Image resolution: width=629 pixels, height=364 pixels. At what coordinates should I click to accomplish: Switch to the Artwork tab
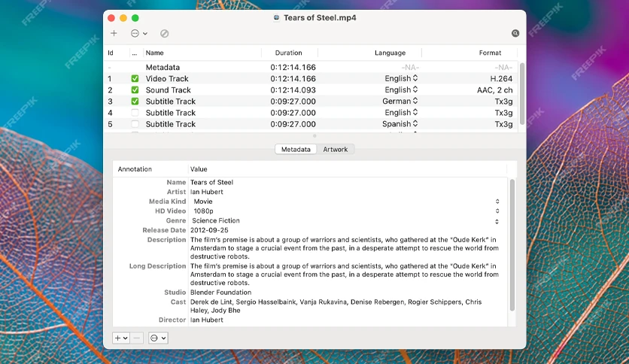click(336, 149)
